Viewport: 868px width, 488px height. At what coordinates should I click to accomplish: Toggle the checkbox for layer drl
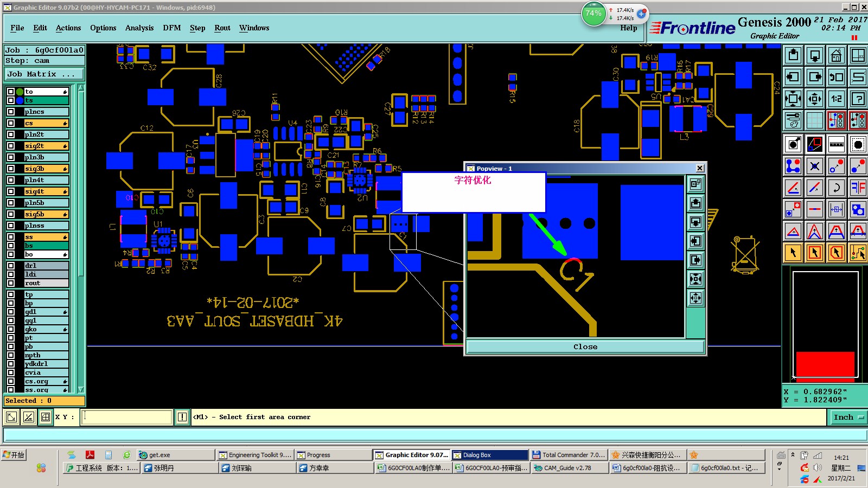11,266
